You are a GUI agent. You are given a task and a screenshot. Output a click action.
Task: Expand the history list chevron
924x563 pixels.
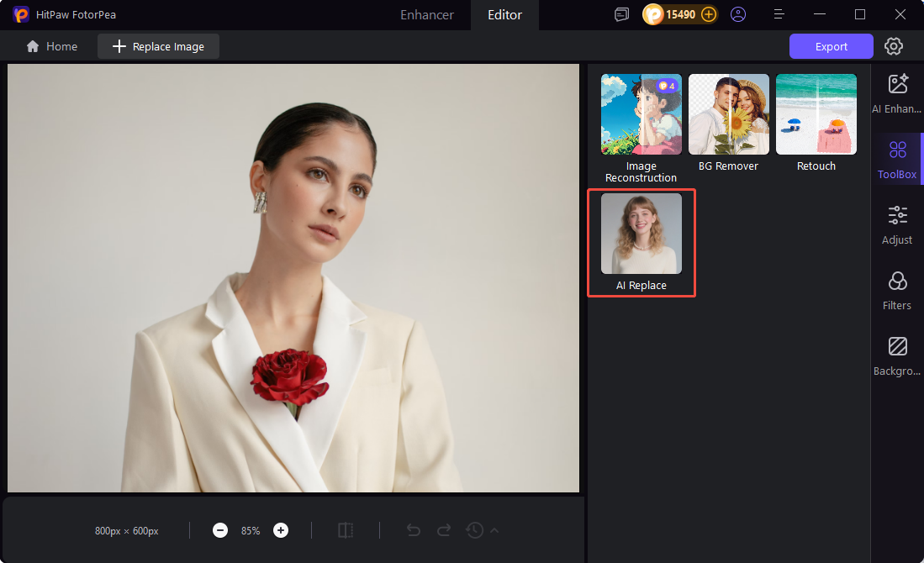click(494, 530)
